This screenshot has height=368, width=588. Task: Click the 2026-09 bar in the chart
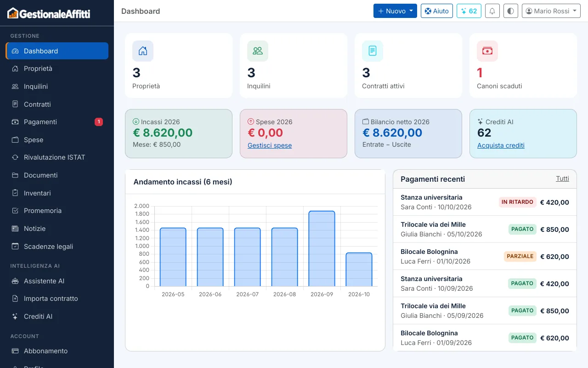point(322,248)
